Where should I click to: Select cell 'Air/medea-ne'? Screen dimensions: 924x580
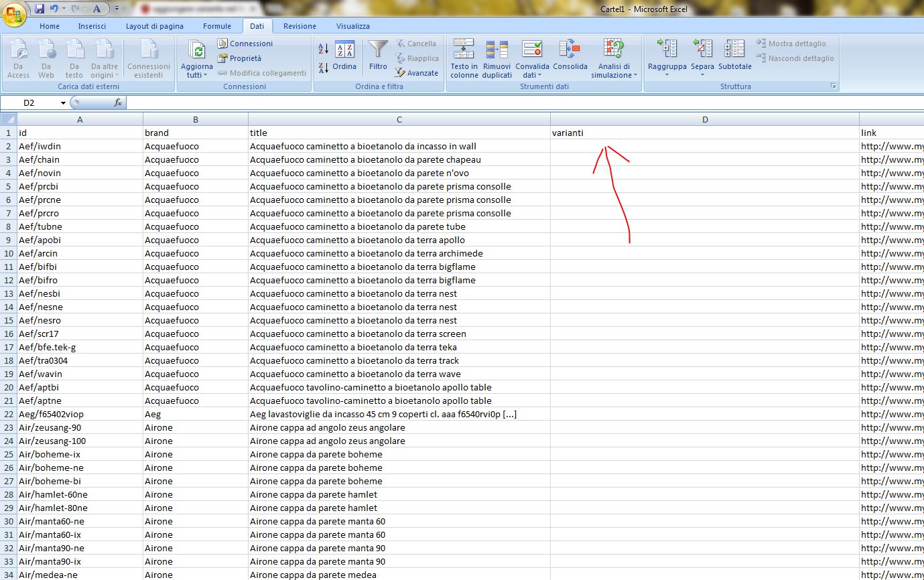[80, 575]
